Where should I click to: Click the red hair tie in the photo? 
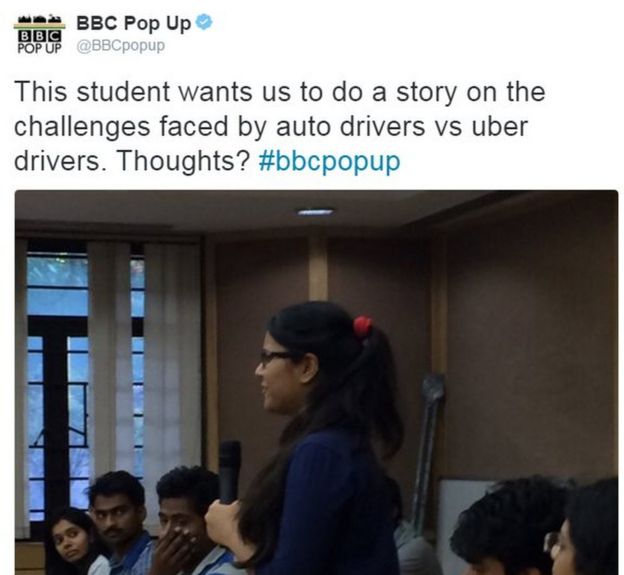click(362, 327)
